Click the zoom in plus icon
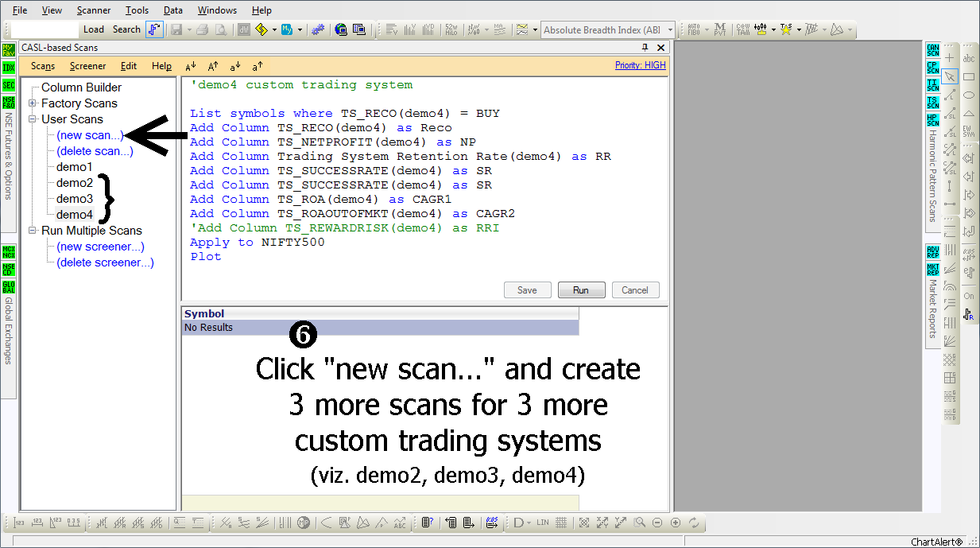The image size is (980, 548). (676, 523)
